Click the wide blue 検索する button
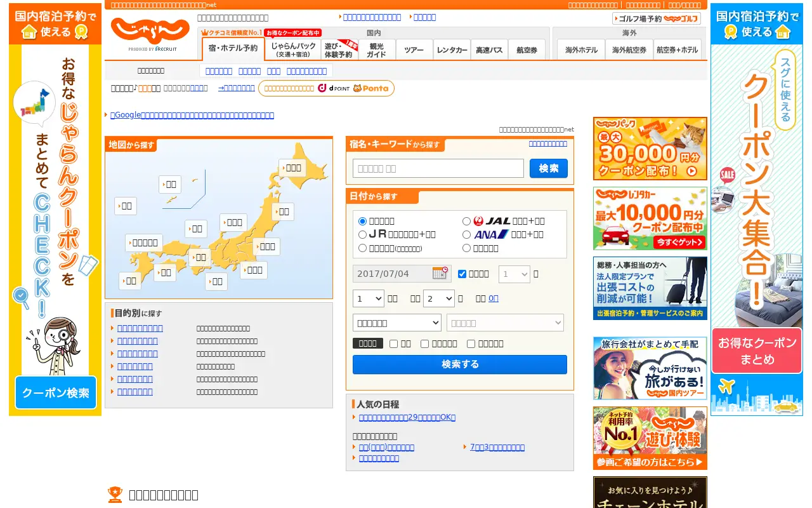 [460, 364]
